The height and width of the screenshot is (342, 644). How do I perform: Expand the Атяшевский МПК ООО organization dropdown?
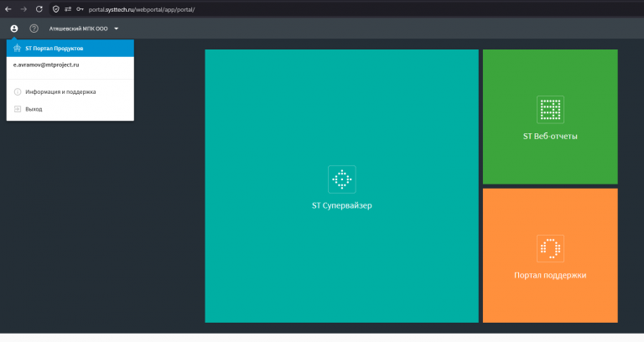coord(84,28)
